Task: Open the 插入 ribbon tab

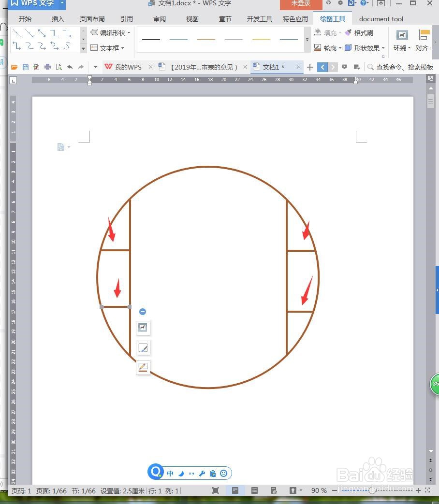Action: 58,19
